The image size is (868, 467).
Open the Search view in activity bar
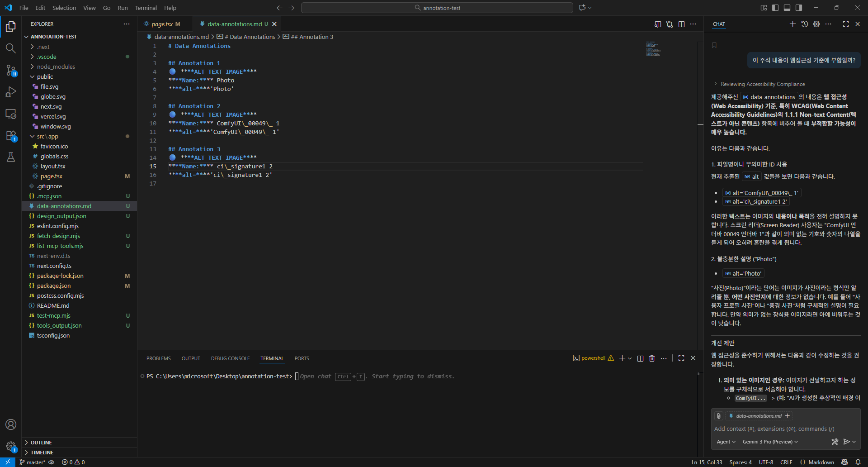pyautogui.click(x=11, y=48)
